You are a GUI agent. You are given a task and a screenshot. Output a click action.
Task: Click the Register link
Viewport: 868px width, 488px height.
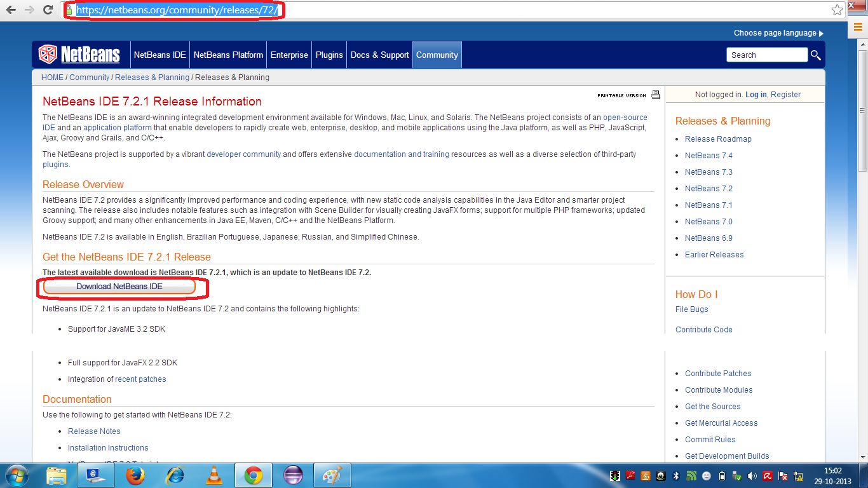pyautogui.click(x=786, y=95)
